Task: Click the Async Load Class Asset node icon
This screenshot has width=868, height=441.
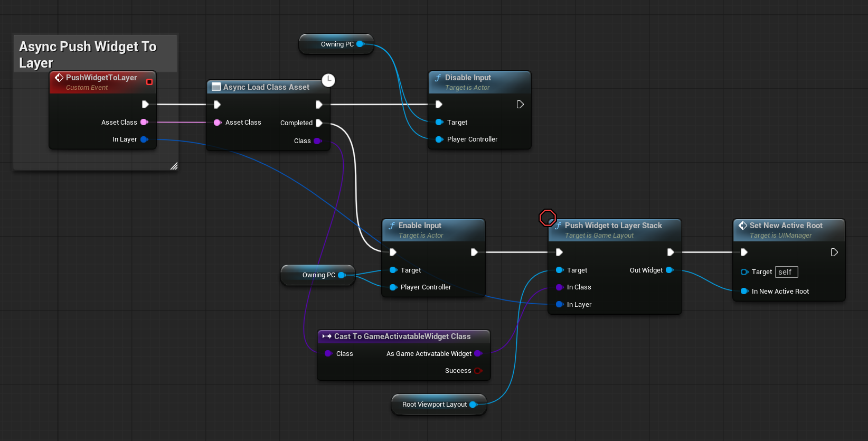Action: [216, 87]
